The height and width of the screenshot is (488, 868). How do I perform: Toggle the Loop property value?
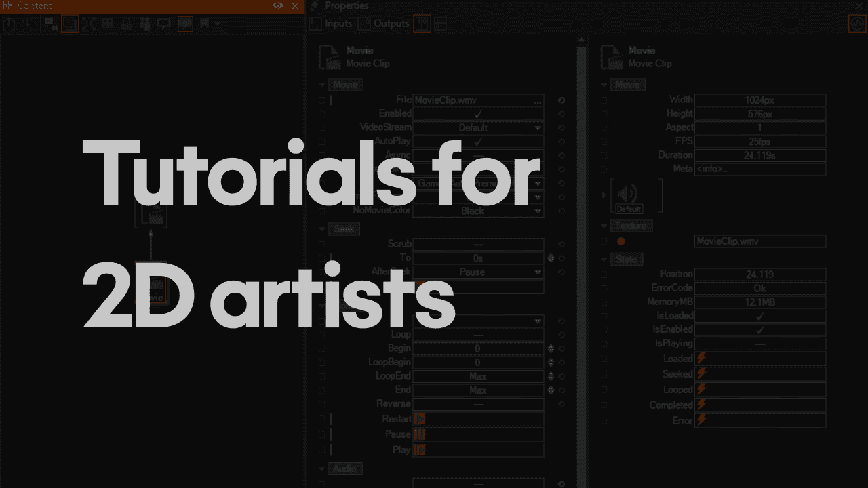[478, 335]
